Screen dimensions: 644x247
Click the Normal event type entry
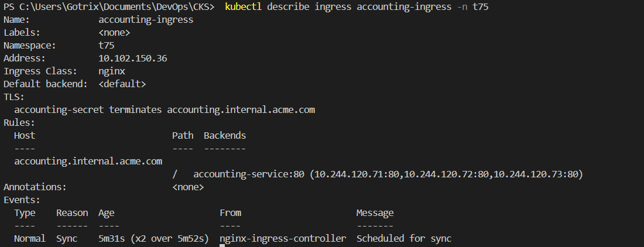click(x=30, y=239)
